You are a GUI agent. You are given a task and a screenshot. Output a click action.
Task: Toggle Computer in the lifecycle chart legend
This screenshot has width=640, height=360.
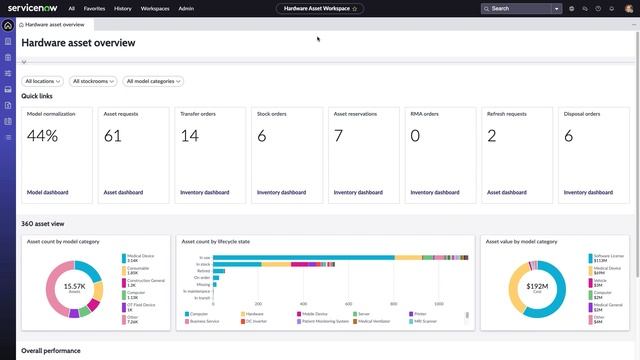(x=196, y=314)
